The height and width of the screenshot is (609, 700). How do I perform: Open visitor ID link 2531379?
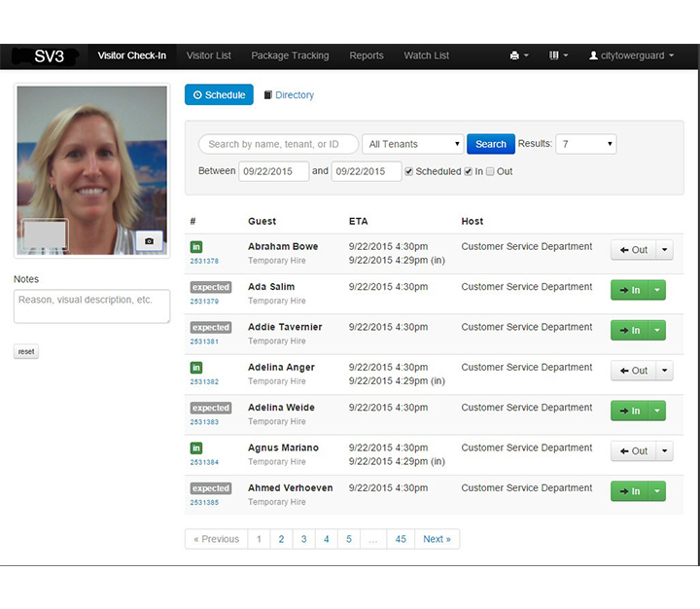click(204, 302)
